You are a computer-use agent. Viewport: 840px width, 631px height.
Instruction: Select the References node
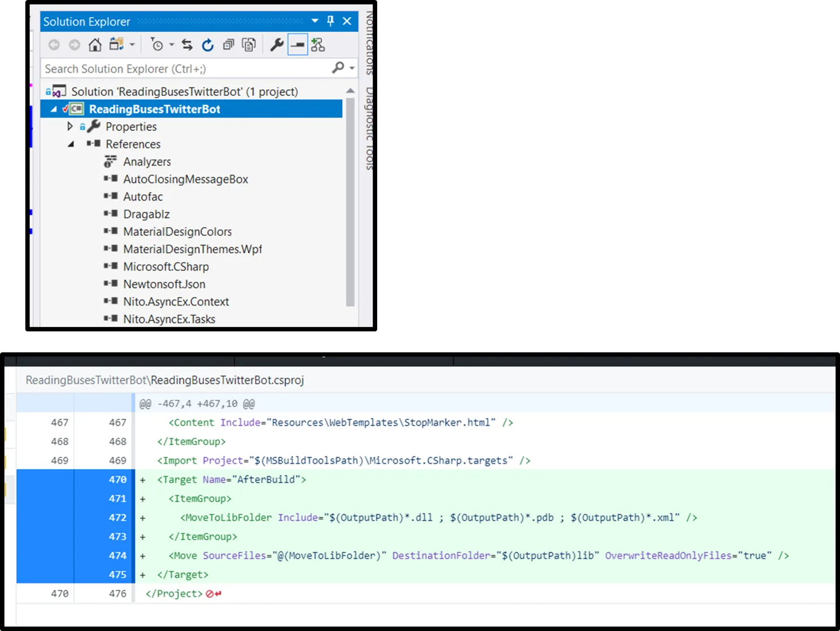[133, 144]
